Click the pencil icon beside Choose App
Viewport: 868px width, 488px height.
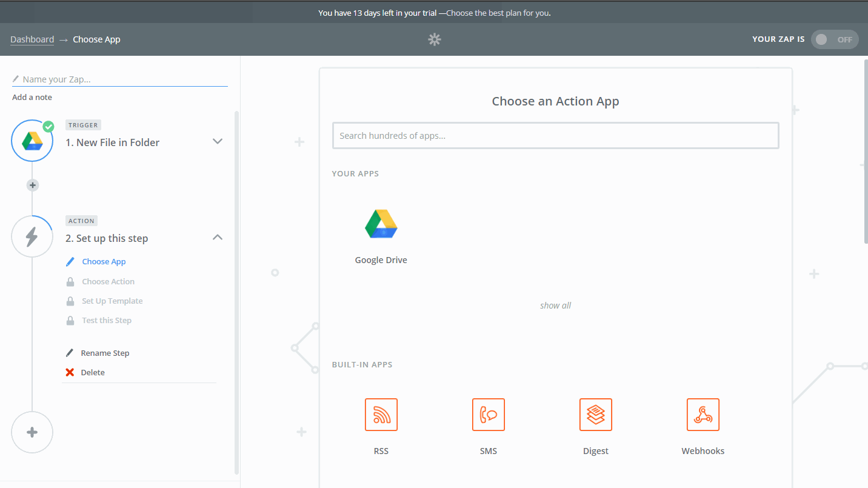point(70,262)
